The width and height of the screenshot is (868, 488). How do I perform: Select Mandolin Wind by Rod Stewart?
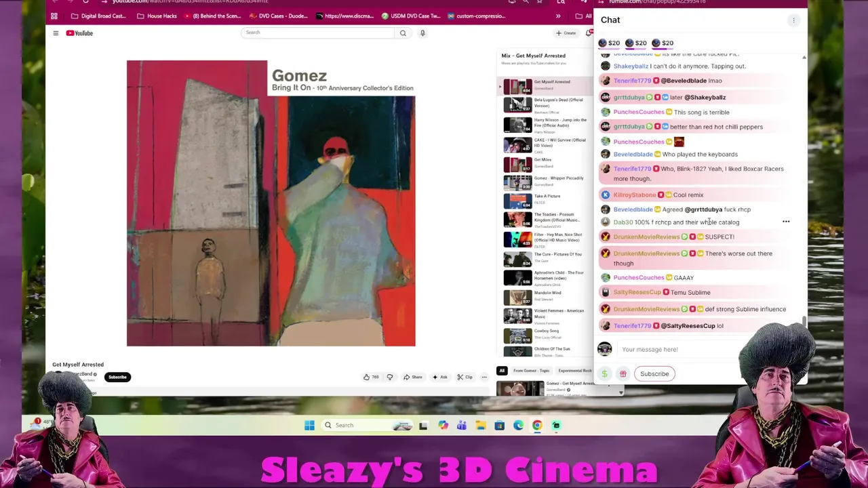pyautogui.click(x=546, y=297)
